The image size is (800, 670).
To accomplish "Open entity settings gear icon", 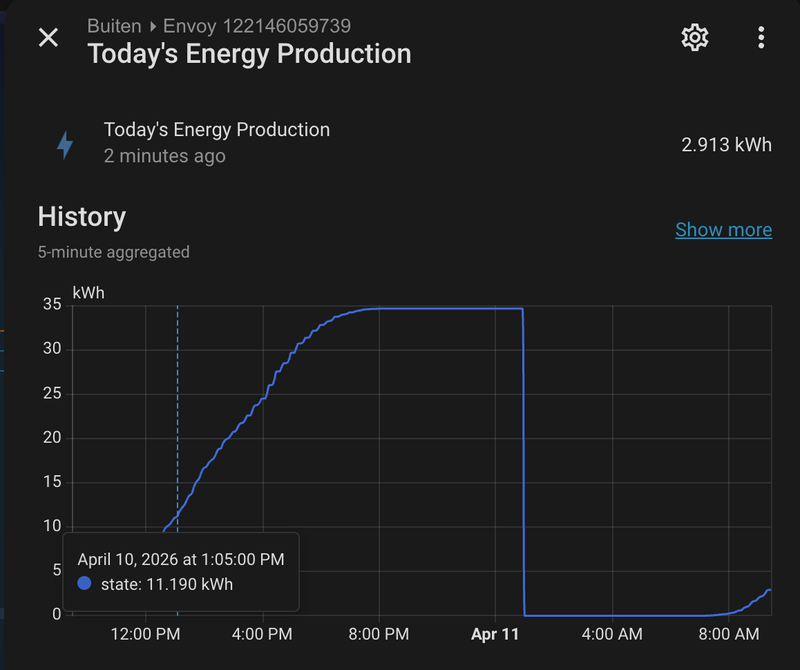I will (x=694, y=38).
